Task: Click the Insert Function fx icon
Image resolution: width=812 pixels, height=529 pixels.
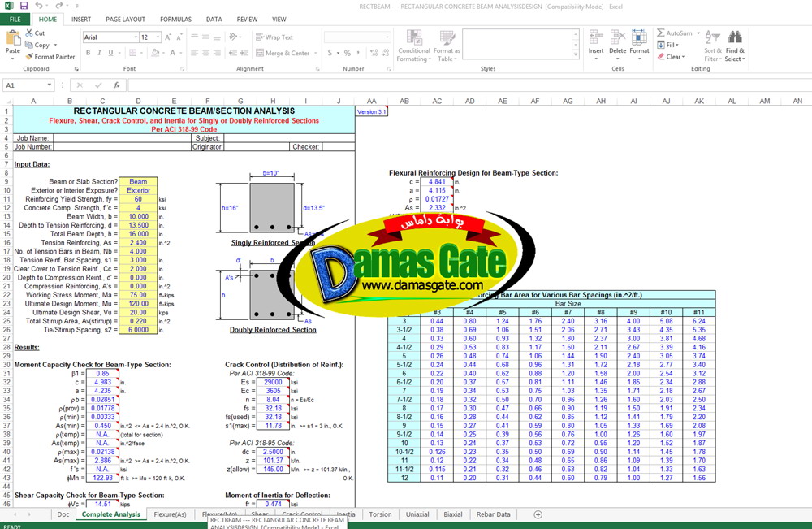Action: click(117, 85)
